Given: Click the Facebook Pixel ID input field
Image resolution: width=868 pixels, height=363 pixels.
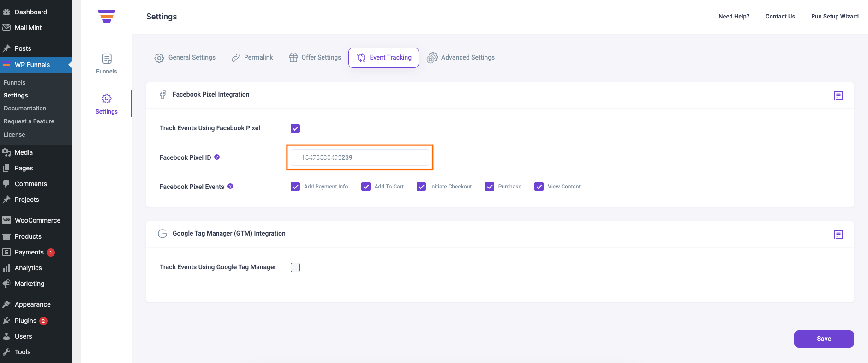Looking at the screenshot, I should [360, 157].
